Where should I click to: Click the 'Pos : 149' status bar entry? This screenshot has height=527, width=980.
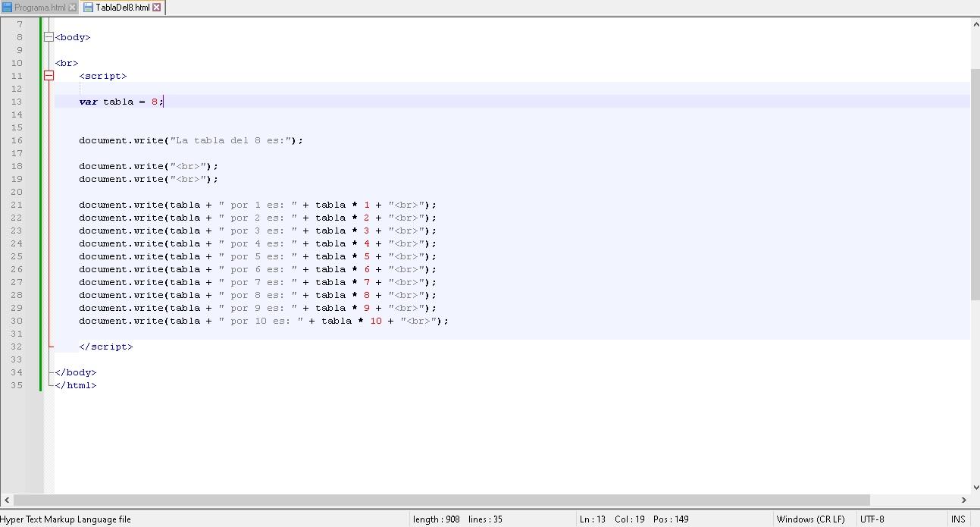point(671,519)
